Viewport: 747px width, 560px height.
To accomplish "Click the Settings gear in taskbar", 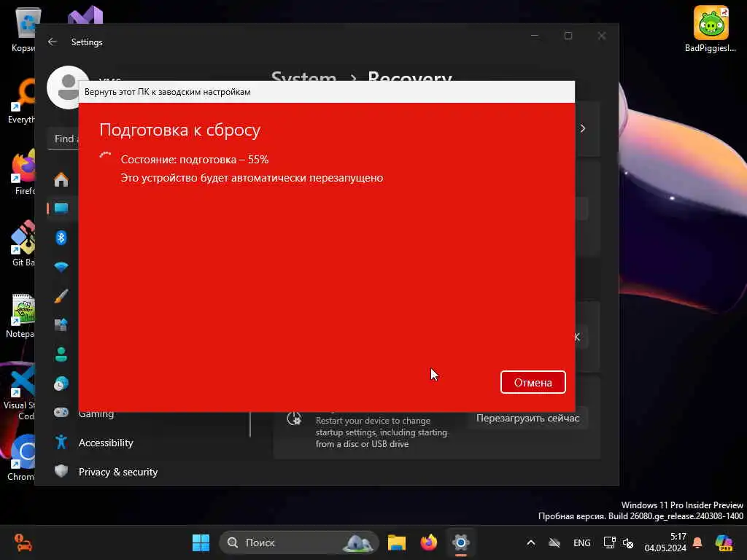I will click(x=461, y=542).
